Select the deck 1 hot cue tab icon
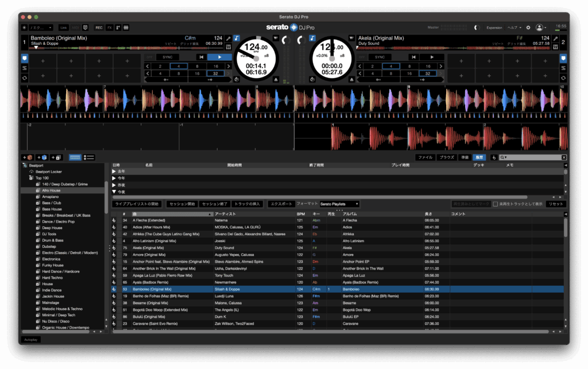Image resolution: width=588 pixels, height=369 pixels. 24,59
